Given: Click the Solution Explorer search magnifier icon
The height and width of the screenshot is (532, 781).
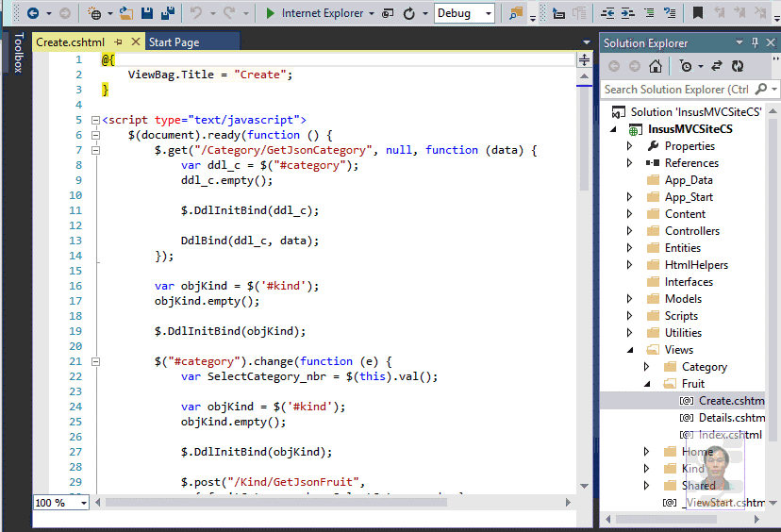Looking at the screenshot, I should (x=761, y=90).
